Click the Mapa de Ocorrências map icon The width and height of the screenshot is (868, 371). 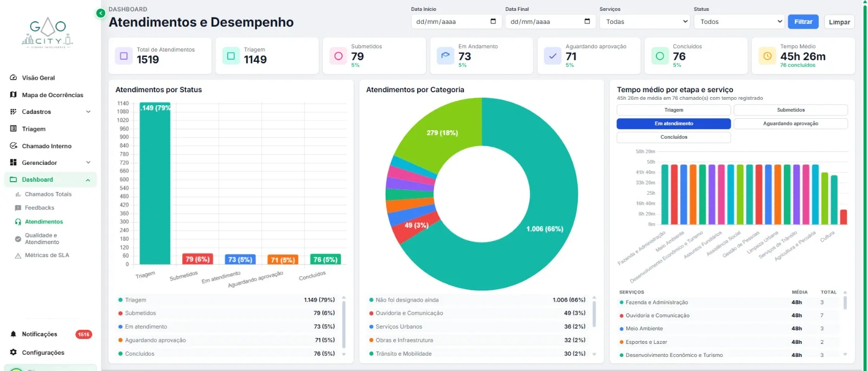point(14,94)
